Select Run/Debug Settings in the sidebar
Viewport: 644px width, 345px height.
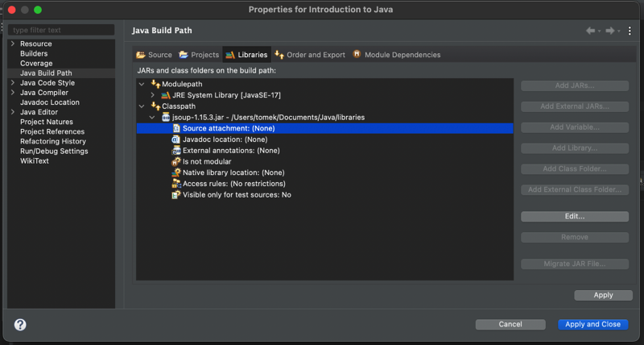pyautogui.click(x=54, y=151)
